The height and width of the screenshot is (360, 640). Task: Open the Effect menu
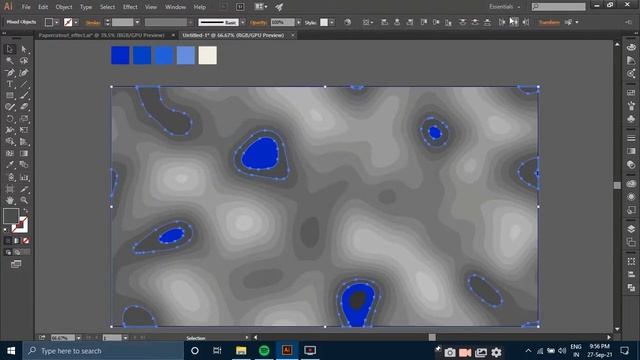(x=130, y=7)
